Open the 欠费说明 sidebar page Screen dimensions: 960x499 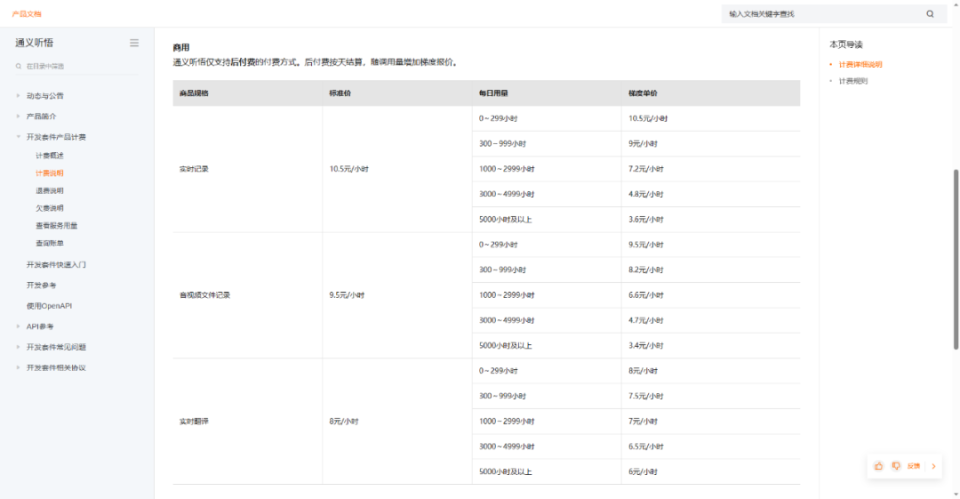click(x=50, y=208)
